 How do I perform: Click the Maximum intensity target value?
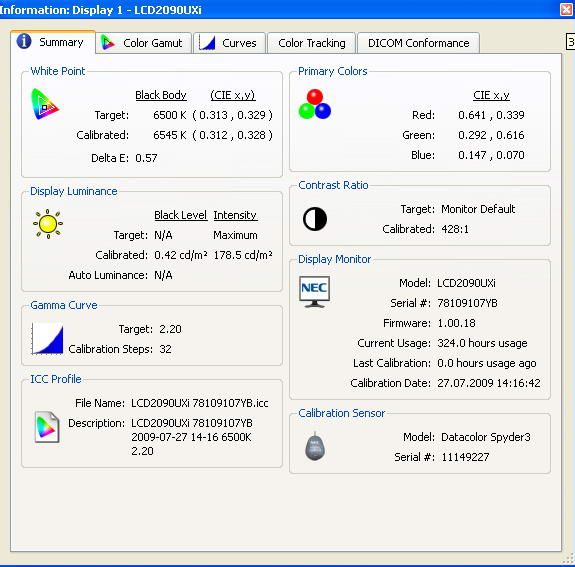pyautogui.click(x=235, y=235)
